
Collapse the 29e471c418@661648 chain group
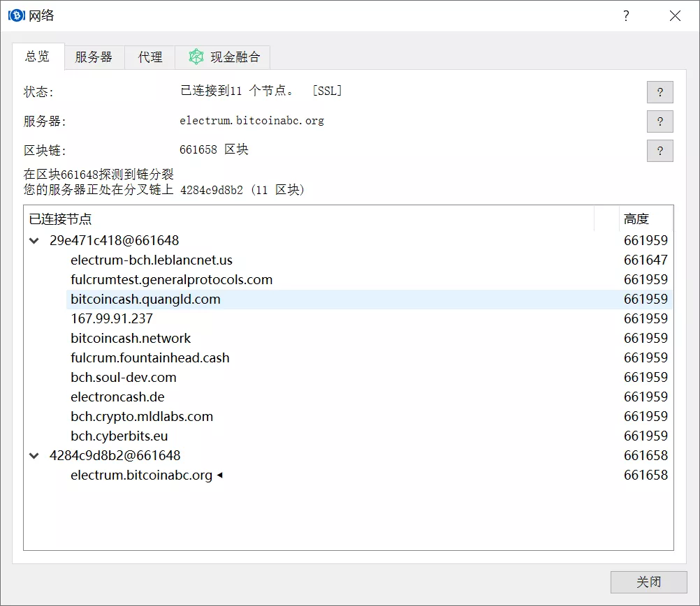[x=34, y=241]
